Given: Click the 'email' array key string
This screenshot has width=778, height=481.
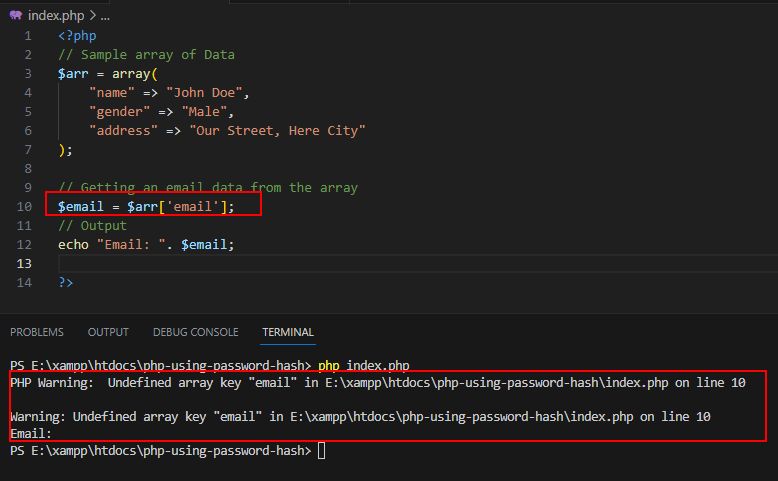Looking at the screenshot, I should pyautogui.click(x=193, y=206).
